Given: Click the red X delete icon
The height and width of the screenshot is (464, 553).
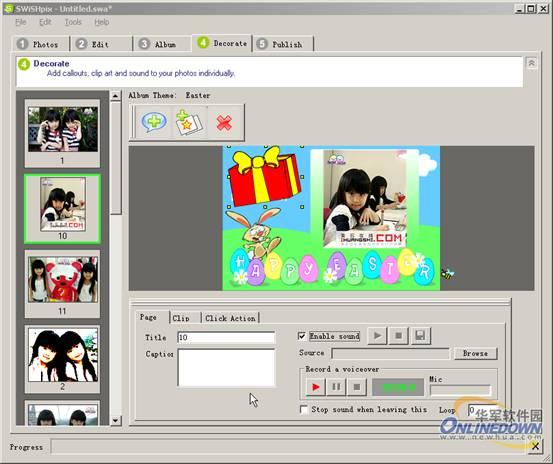Looking at the screenshot, I should coord(224,123).
